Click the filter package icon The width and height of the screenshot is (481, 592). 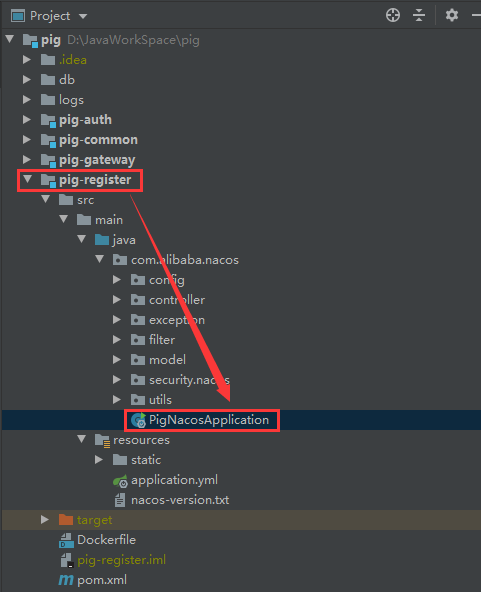pyautogui.click(x=138, y=340)
